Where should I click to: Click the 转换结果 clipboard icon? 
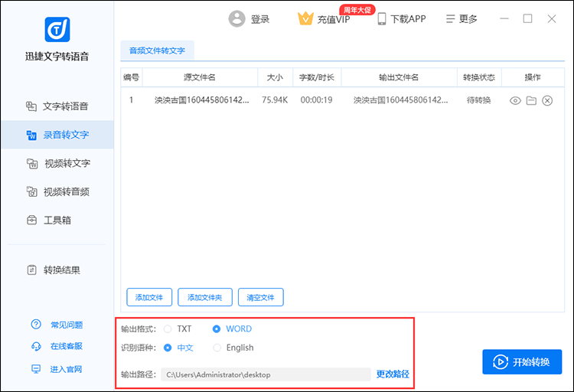pos(32,270)
